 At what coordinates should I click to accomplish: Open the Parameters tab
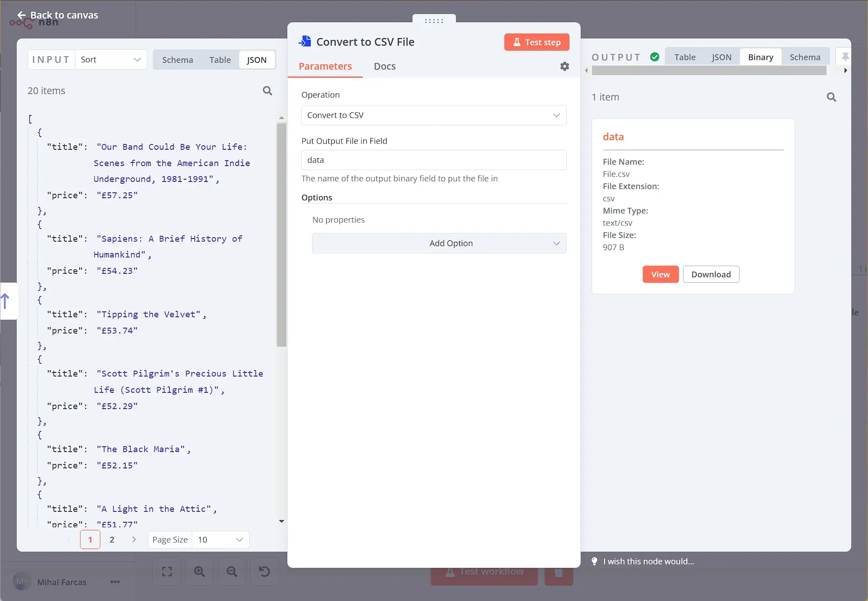point(325,67)
